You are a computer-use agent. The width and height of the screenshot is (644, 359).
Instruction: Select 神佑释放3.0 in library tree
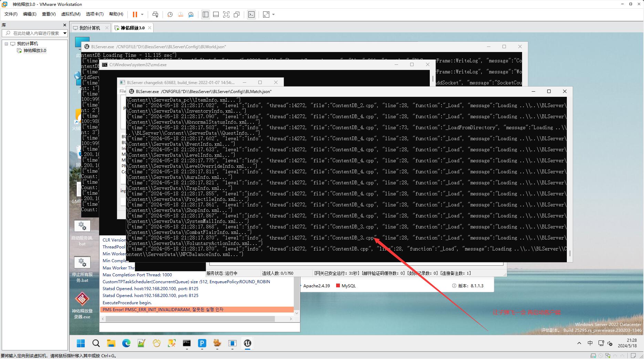34,51
